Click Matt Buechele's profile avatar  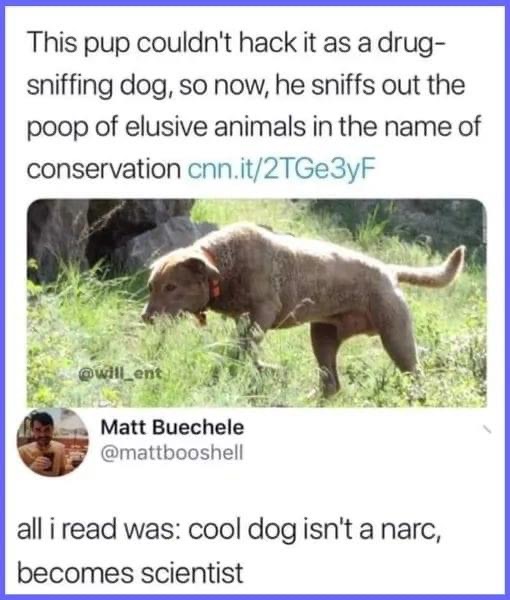53,442
